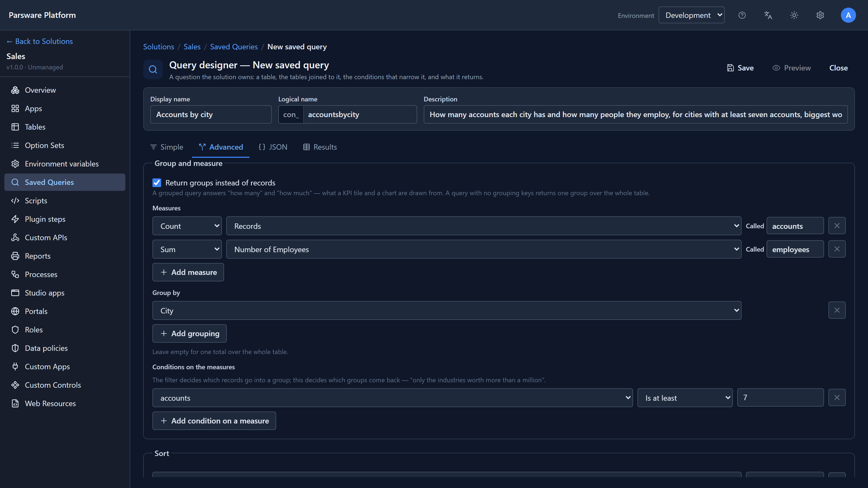Open the Number of Employees dropdown
This screenshot has height=488, width=868.
pos(484,249)
